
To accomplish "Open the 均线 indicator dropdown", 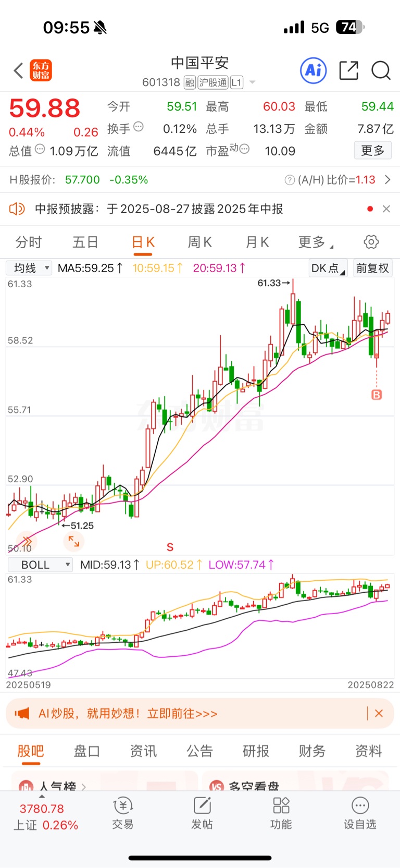I will click(x=29, y=268).
